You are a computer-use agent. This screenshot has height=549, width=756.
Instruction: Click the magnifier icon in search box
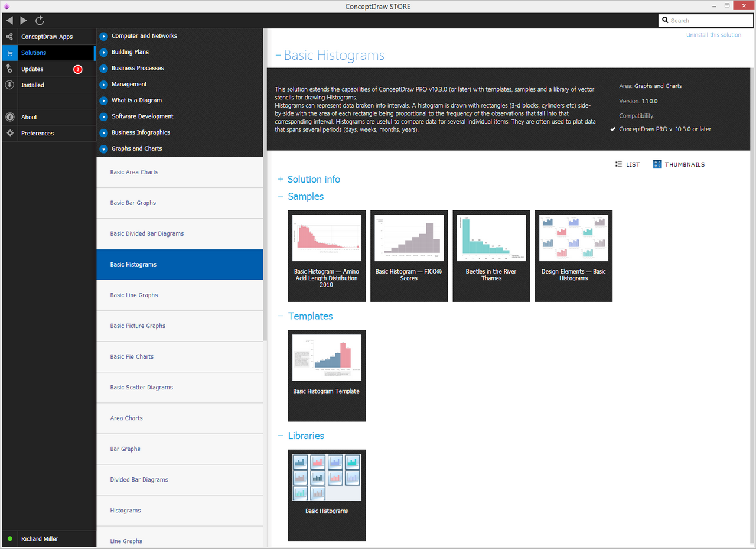pyautogui.click(x=665, y=21)
